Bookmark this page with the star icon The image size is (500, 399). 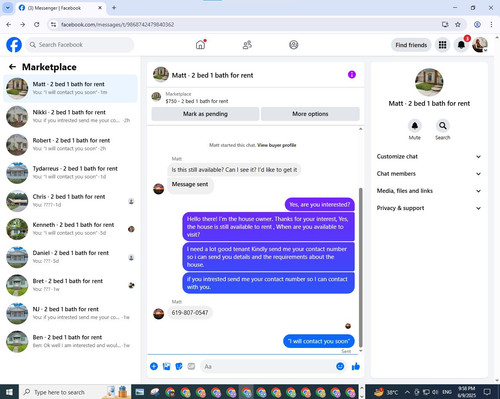[x=458, y=24]
